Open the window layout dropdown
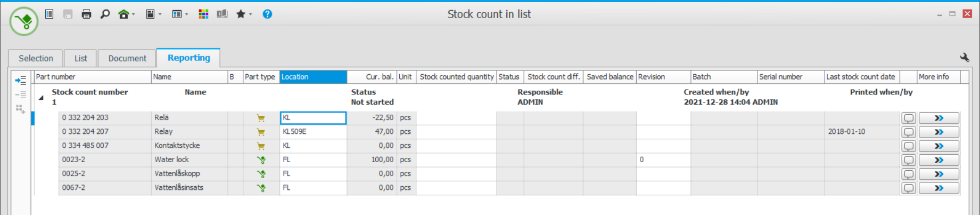Screen dimensions: 980x215 (x=179, y=14)
